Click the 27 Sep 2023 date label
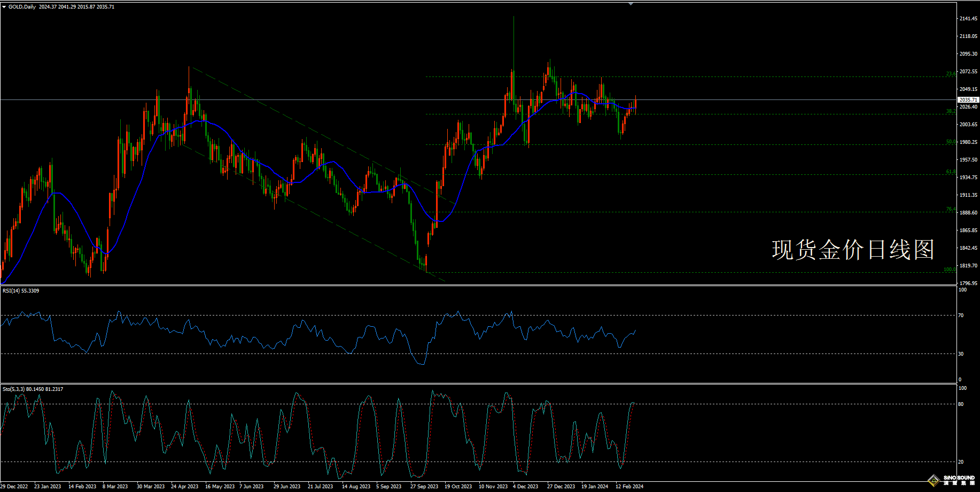Viewport: 980px width, 492px height. (x=424, y=487)
